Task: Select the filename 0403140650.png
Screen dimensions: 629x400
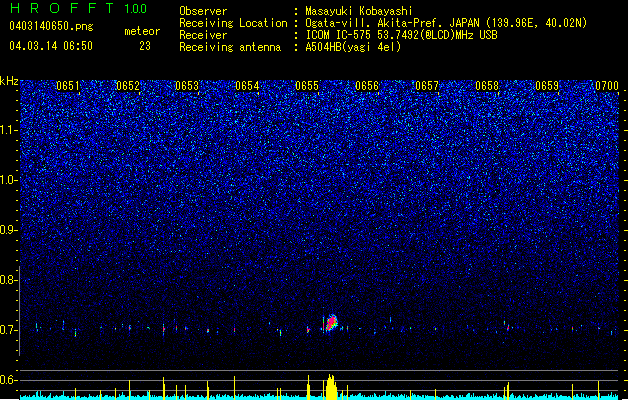Action: (51, 26)
